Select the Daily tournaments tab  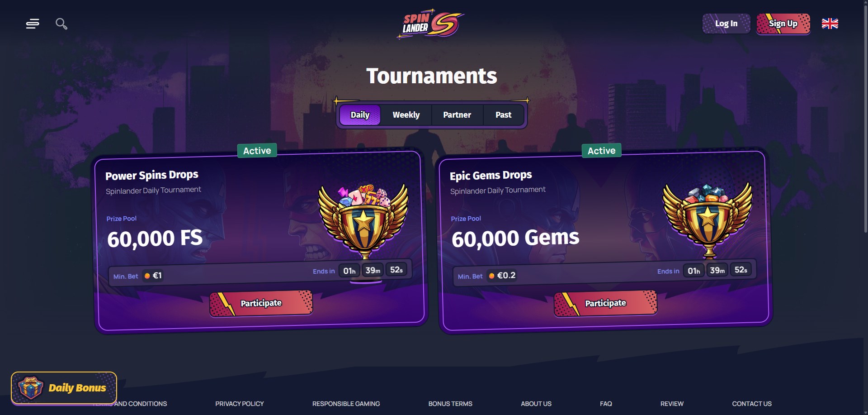pos(360,115)
